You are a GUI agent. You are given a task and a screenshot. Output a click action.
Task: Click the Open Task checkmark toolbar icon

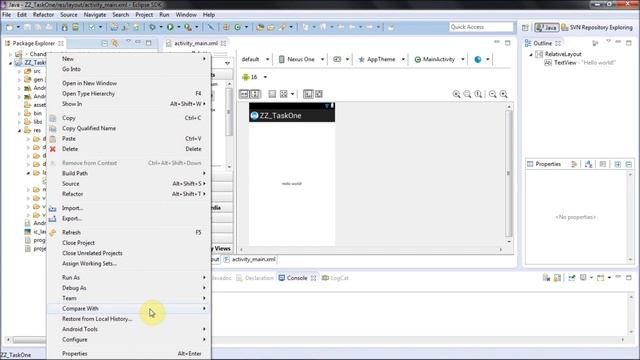[x=92, y=27]
